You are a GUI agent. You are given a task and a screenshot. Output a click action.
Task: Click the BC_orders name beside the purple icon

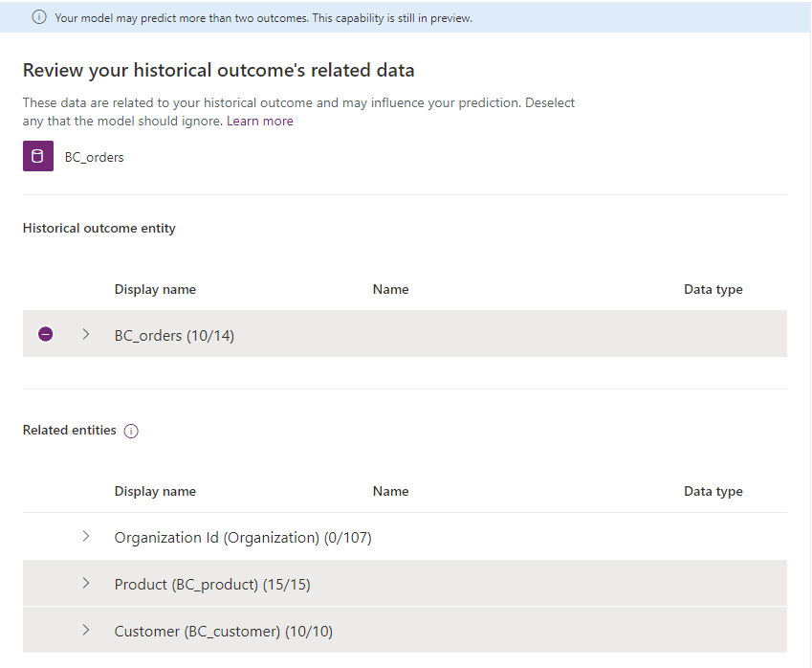click(94, 157)
